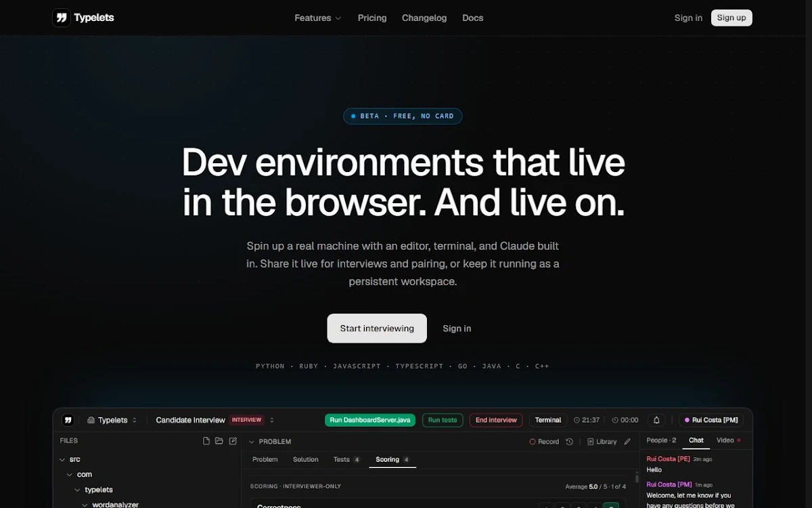812x508 pixels.
Task: Collapse the src folder
Action: coord(62,459)
